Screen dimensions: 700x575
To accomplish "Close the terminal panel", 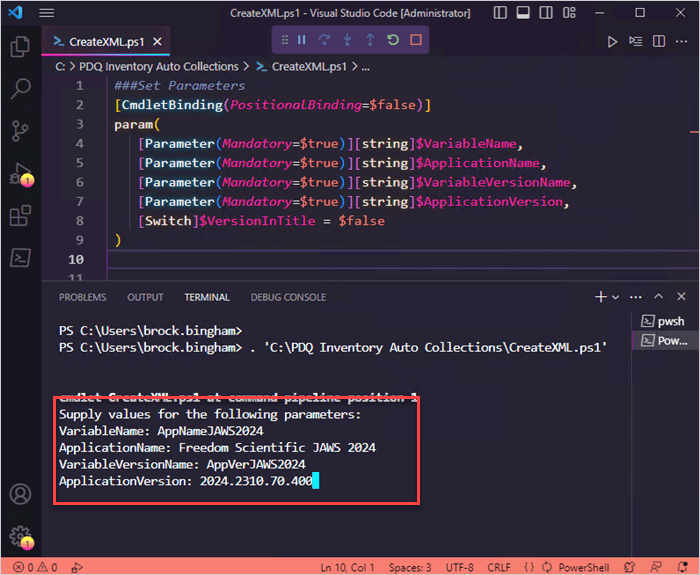I will [681, 296].
